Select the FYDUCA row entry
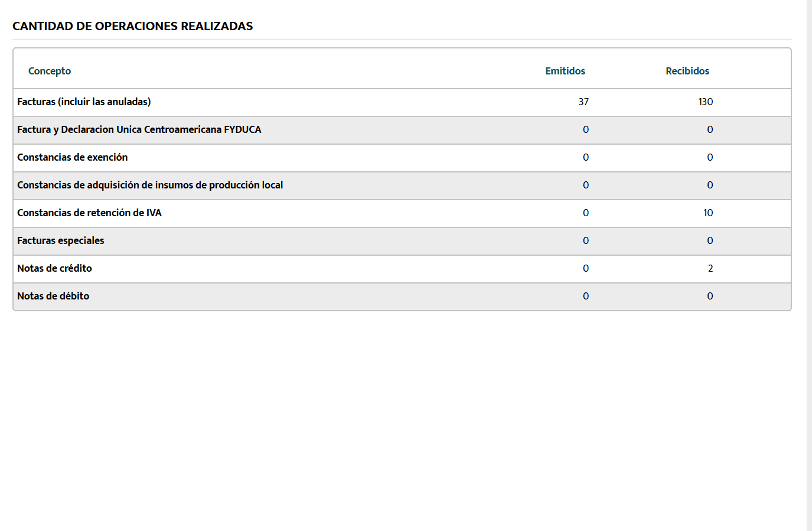The image size is (812, 531). point(139,129)
